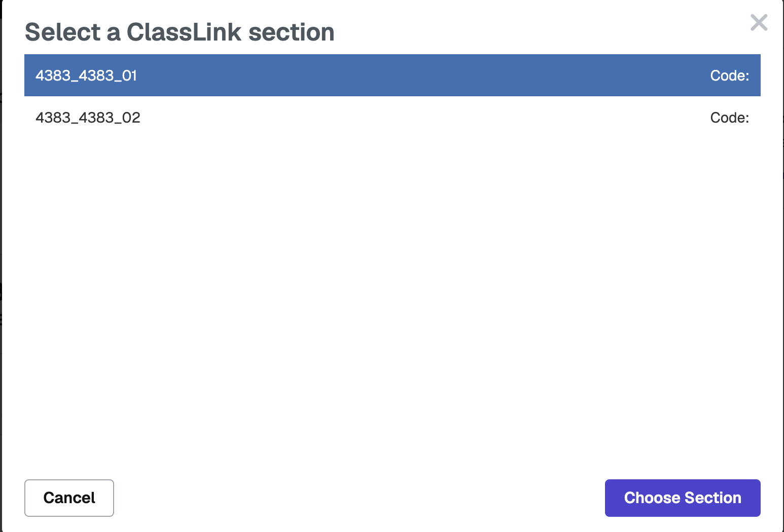Confirm with Choose Section button
The image size is (784, 532).
click(683, 498)
